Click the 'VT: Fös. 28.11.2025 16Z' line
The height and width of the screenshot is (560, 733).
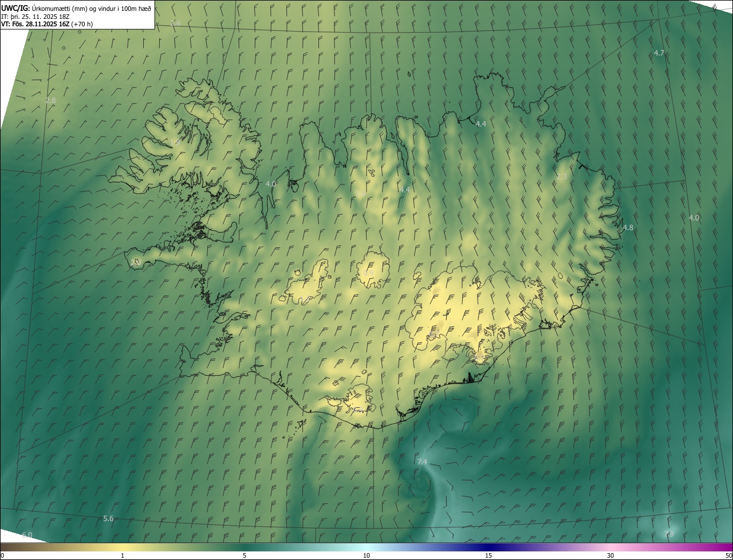(x=47, y=24)
